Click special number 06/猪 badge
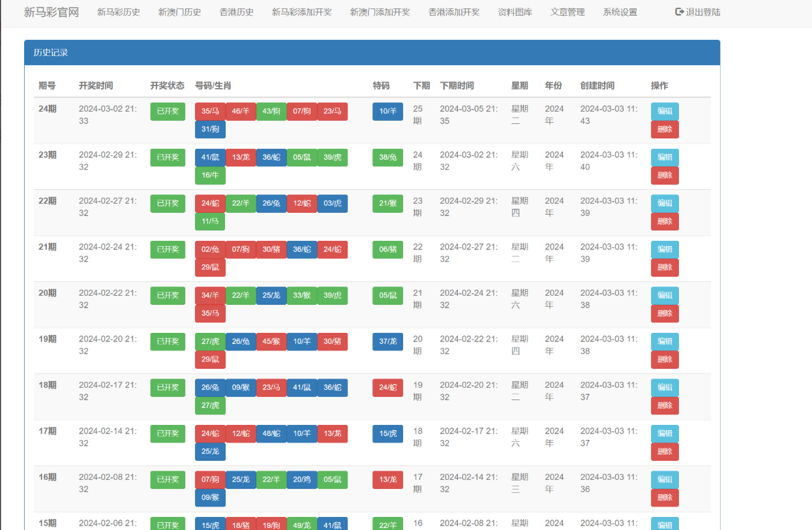 click(x=388, y=249)
